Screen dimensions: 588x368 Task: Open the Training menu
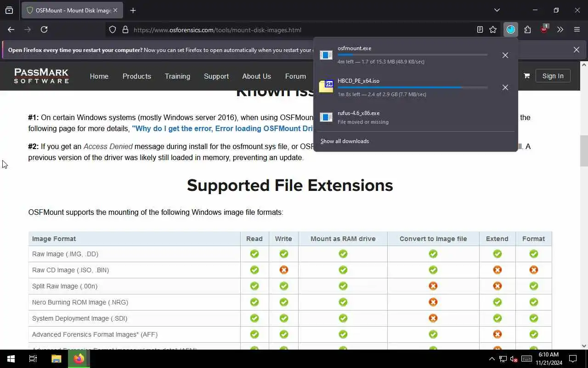pyautogui.click(x=177, y=76)
